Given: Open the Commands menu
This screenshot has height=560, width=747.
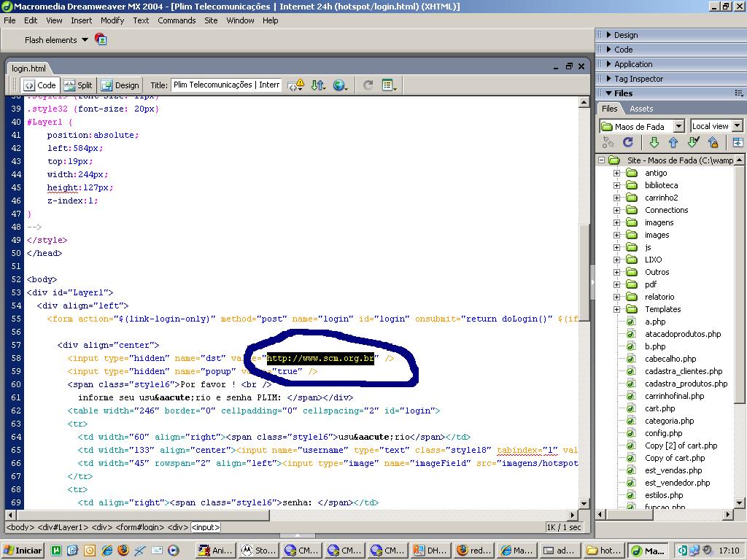Looking at the screenshot, I should (x=177, y=20).
